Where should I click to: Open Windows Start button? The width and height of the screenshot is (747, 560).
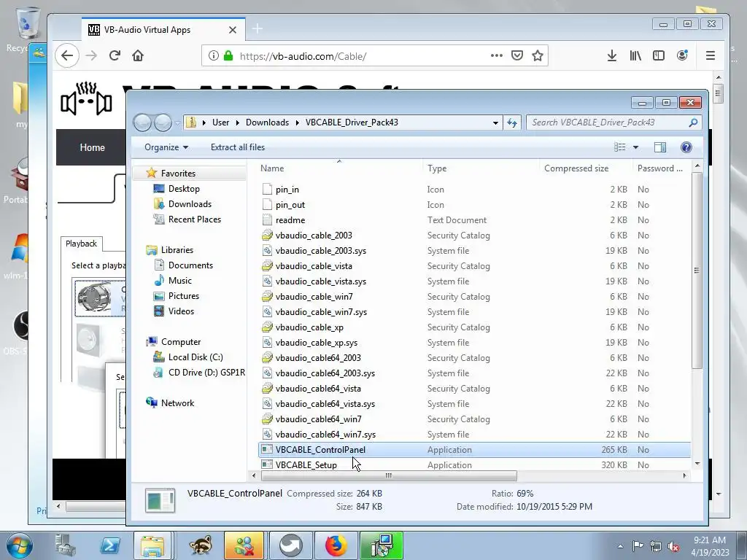[19, 545]
